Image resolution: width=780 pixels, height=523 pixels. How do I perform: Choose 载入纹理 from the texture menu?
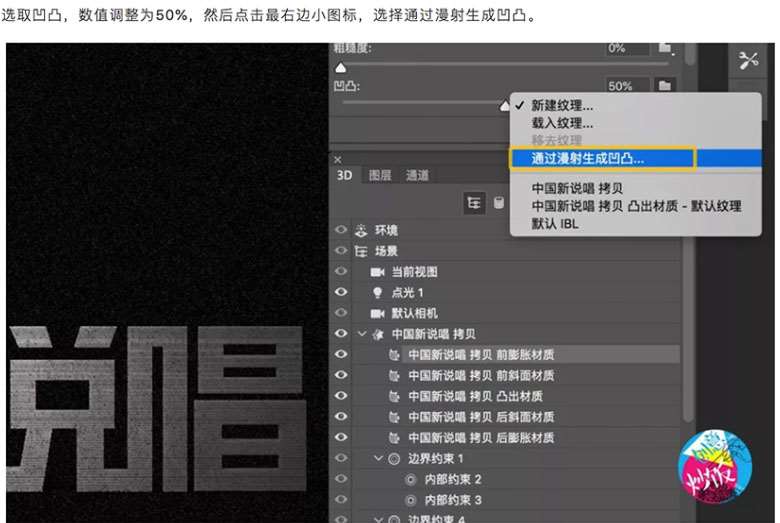[x=562, y=123]
